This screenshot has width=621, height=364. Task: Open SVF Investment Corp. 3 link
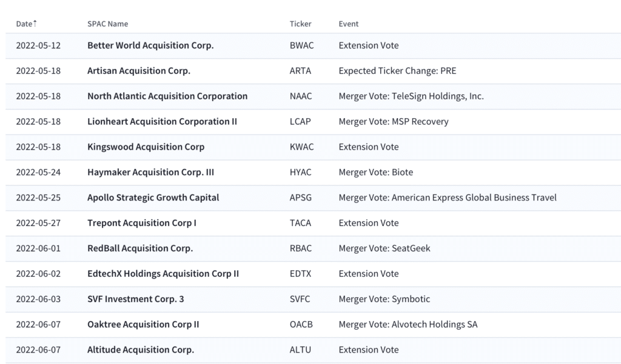[x=136, y=299]
